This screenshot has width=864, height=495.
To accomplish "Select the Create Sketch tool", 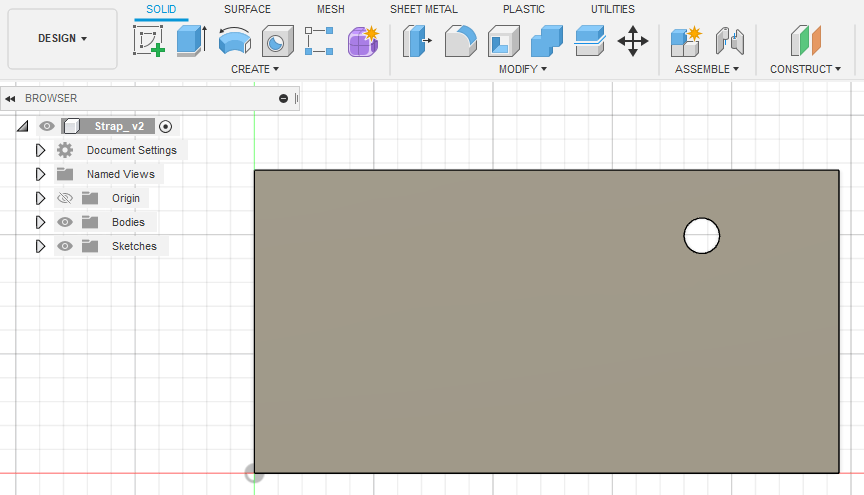I will [149, 41].
